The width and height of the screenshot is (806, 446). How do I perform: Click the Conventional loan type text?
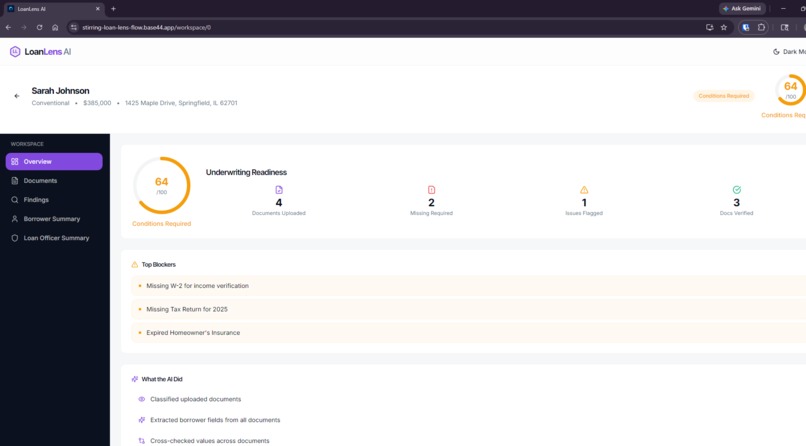coord(50,103)
